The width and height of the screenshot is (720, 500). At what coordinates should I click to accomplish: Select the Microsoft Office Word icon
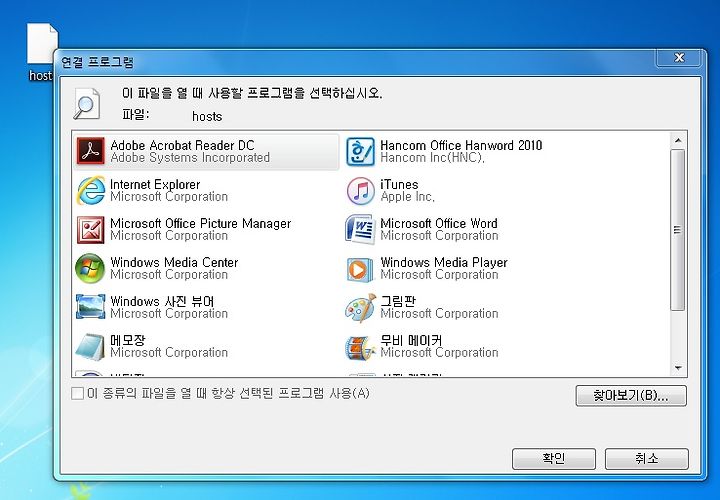click(x=360, y=229)
